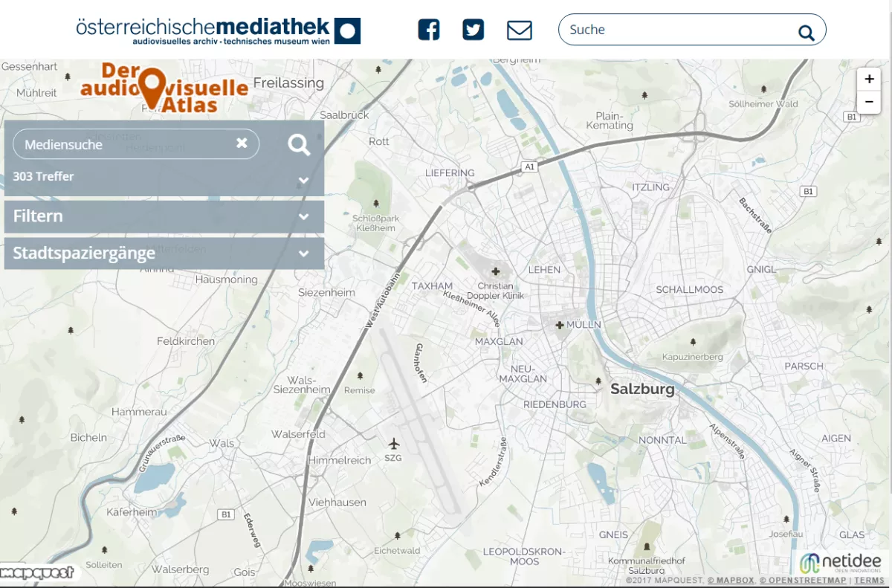Expand the Stadtspaziergänge panel
892x588 pixels.
coord(303,253)
